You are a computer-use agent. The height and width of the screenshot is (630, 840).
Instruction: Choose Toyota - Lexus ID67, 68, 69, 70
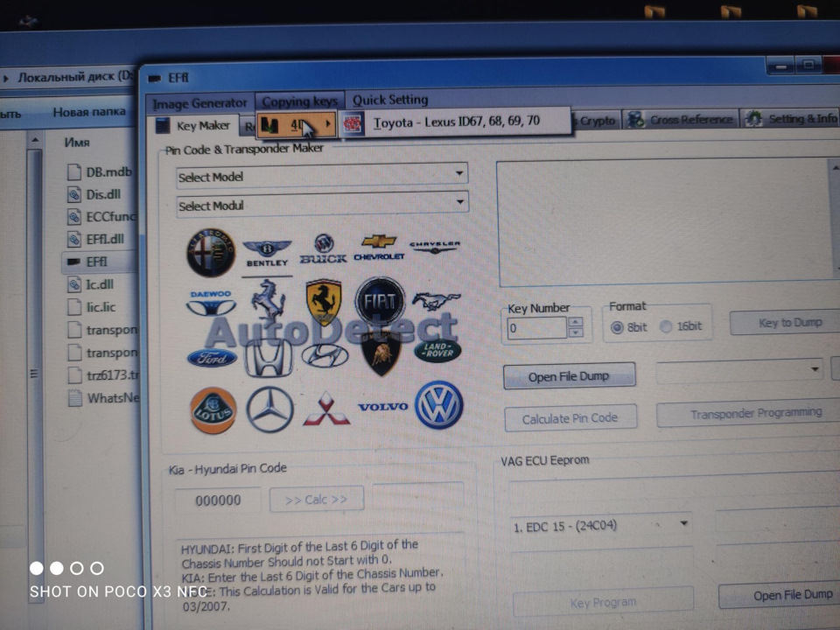pyautogui.click(x=456, y=122)
